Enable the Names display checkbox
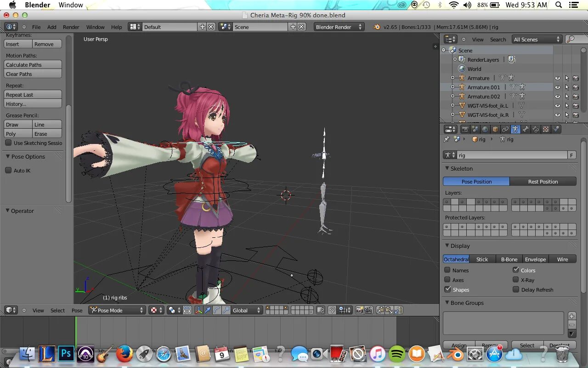 pos(447,270)
